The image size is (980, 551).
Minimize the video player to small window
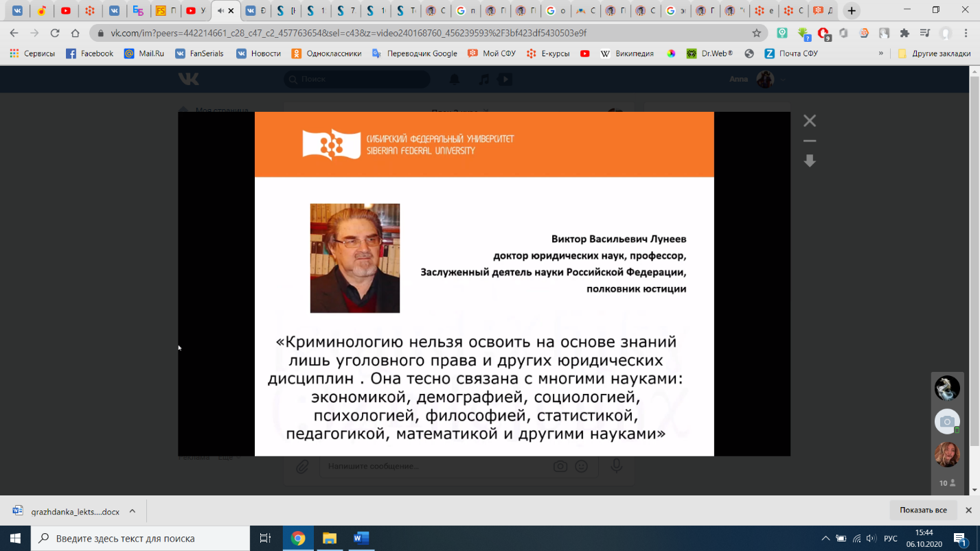click(x=810, y=141)
